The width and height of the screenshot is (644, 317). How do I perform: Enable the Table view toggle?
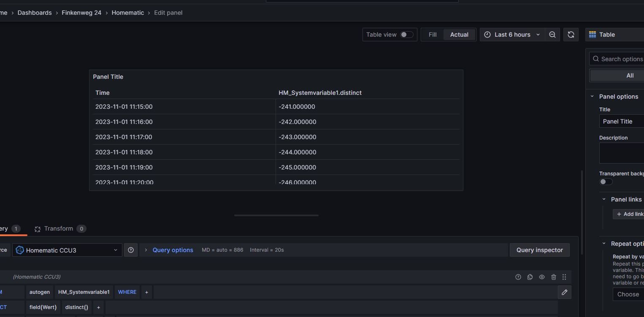coord(406,35)
